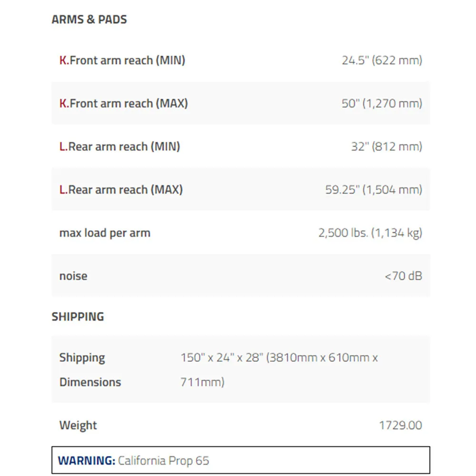
Task: Select the max load per arm label
Action: coord(105,233)
